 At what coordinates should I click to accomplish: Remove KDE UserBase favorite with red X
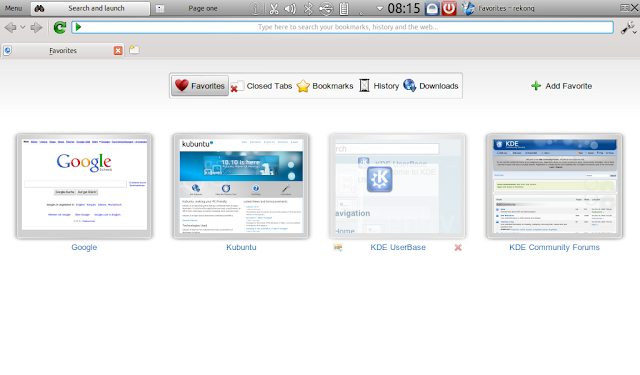458,248
